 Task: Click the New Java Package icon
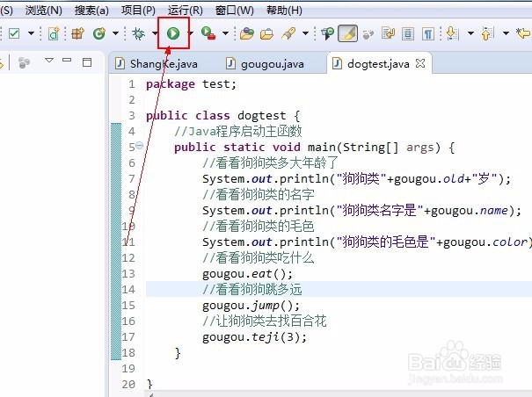click(78, 33)
